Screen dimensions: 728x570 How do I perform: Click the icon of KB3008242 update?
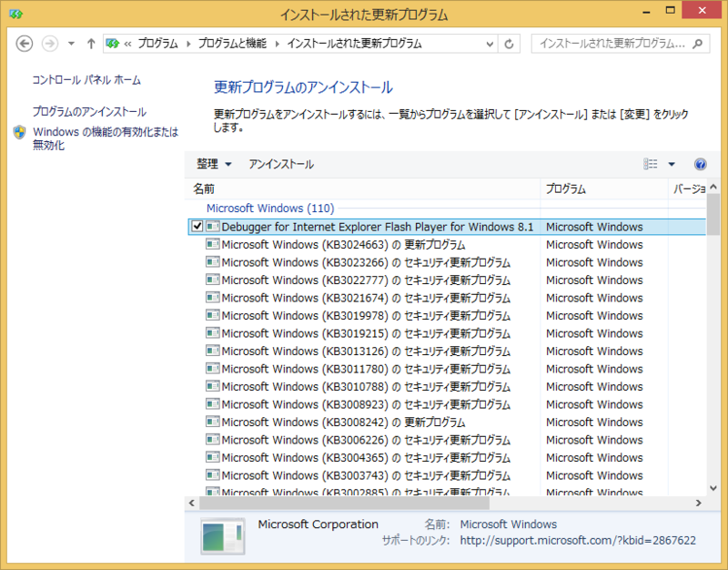[x=213, y=422]
